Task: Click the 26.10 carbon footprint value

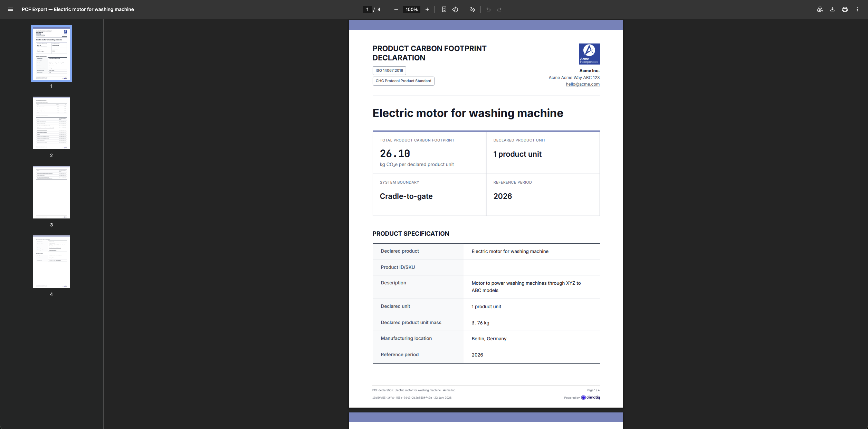Action: coord(395,153)
